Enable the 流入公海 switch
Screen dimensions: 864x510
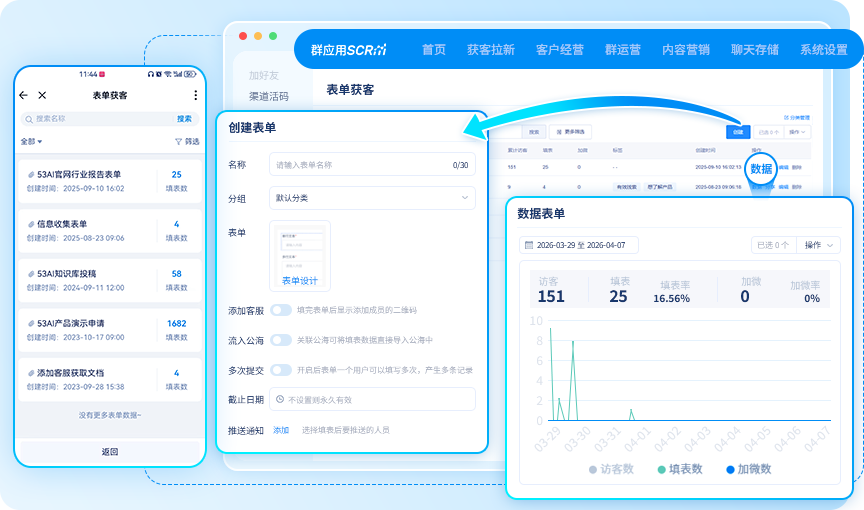tap(281, 340)
